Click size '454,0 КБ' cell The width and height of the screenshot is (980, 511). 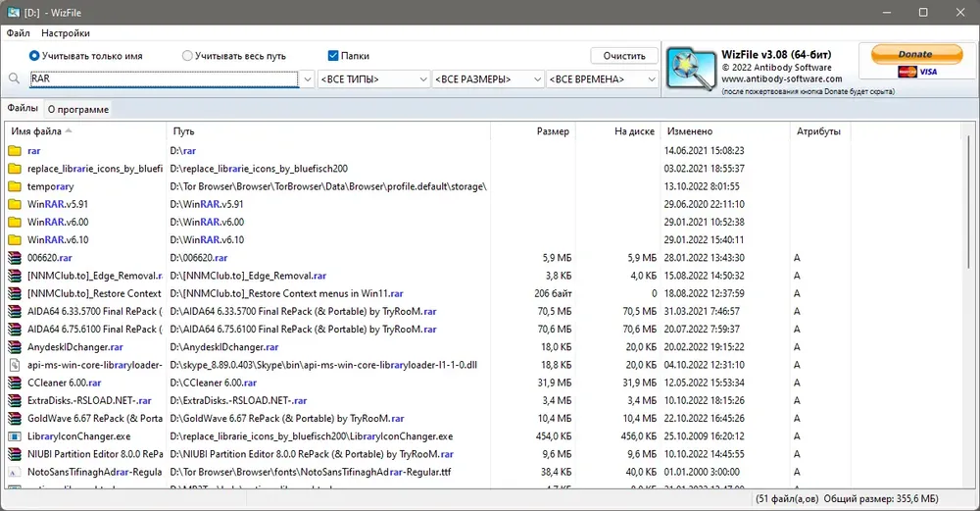pyautogui.click(x=553, y=436)
